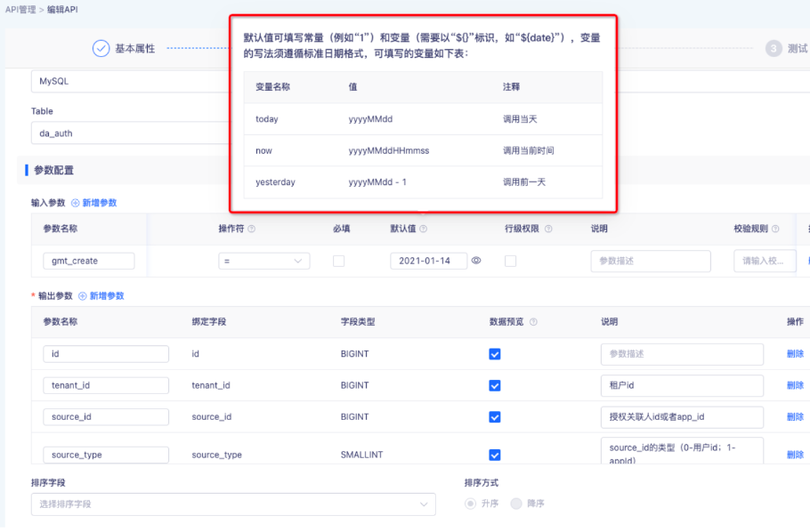Click the step 3 测试 circle icon
810x532 pixels.
(x=774, y=48)
